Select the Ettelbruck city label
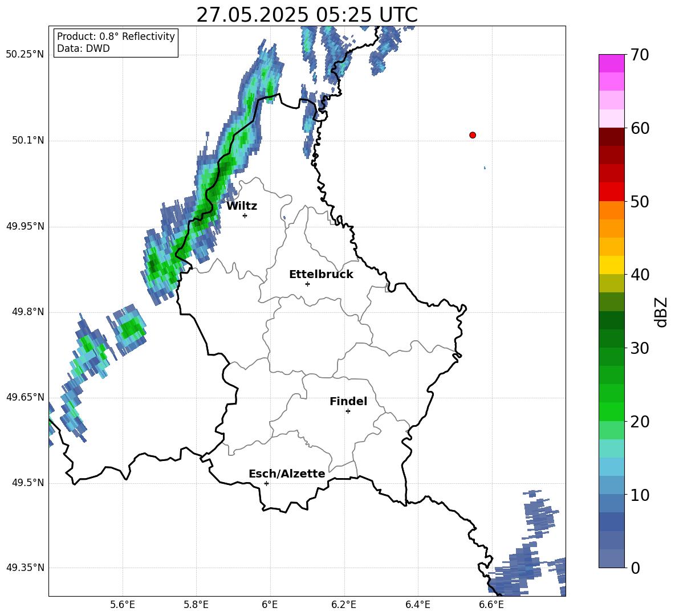The width and height of the screenshot is (675, 616). tap(321, 275)
